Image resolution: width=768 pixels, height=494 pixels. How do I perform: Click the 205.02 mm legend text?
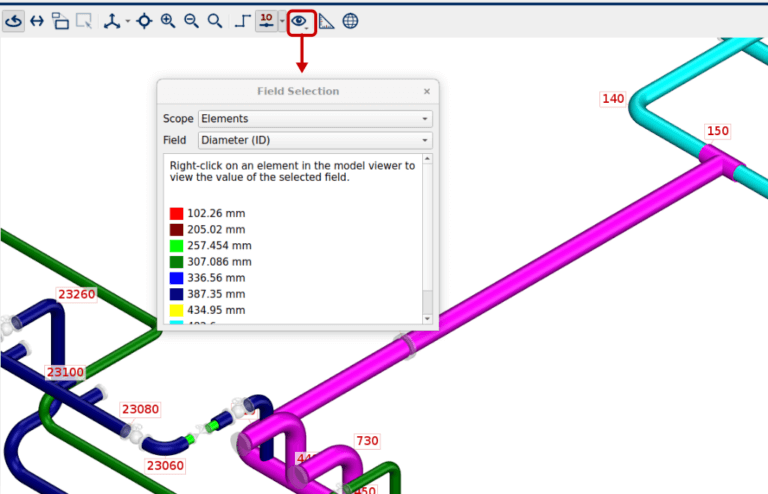click(216, 230)
